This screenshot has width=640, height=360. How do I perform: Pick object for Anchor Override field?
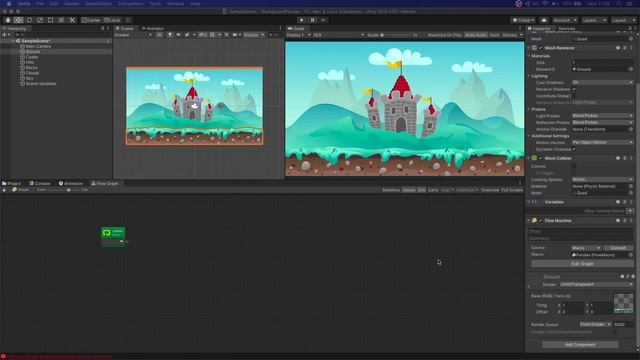[x=631, y=129]
